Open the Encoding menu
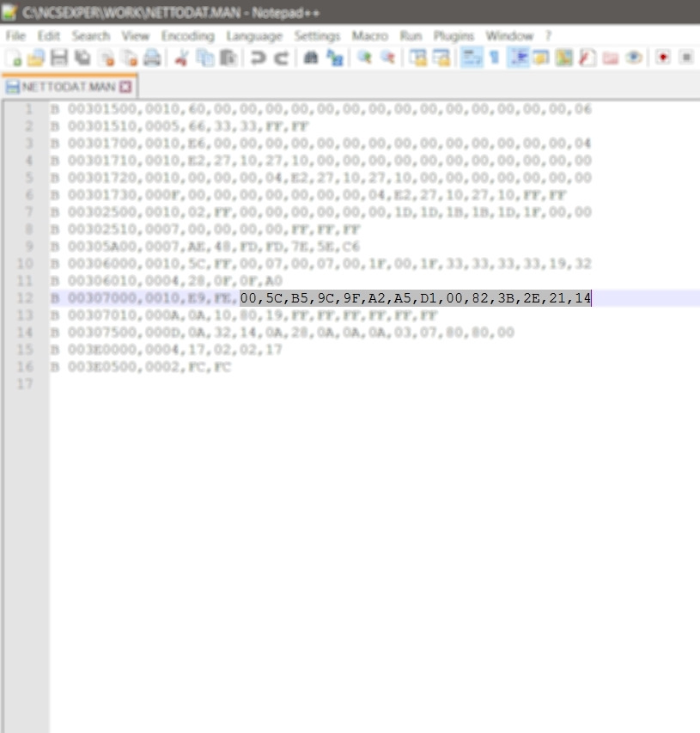Screen dimensions: 700x733 coord(188,36)
